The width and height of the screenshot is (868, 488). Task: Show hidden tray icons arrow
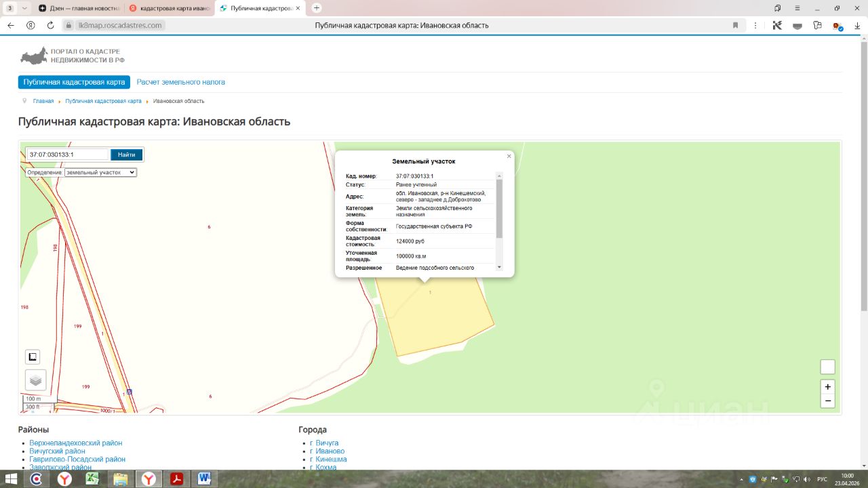741,479
